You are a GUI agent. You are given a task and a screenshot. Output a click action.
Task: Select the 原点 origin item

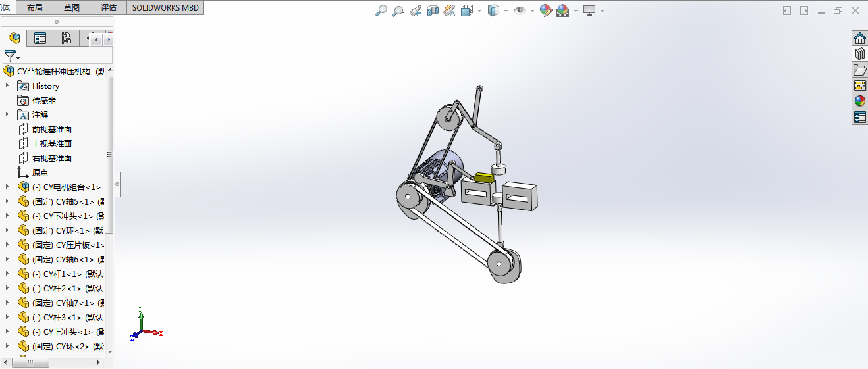(x=40, y=172)
